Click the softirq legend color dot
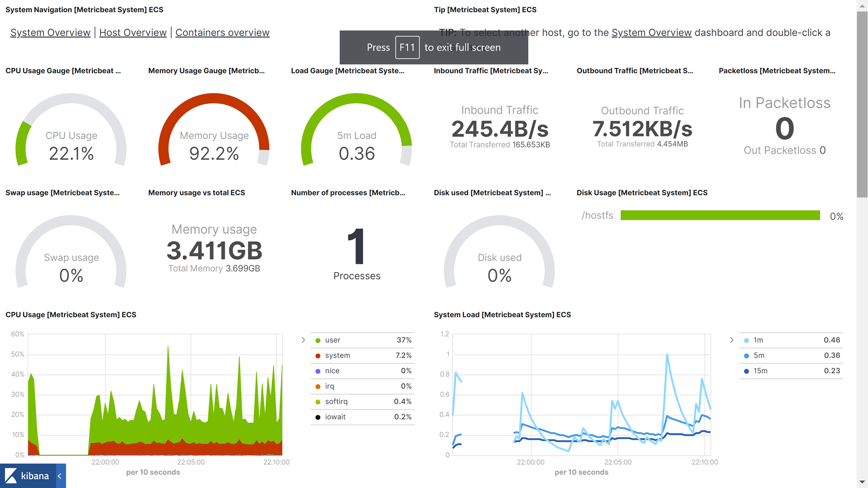 pyautogui.click(x=318, y=402)
